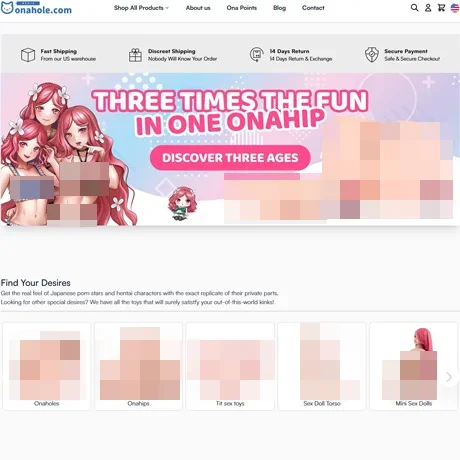Screen dimensions: 460x460
Task: Click the Secure Payment shield icon
Action: pyautogui.click(x=372, y=55)
